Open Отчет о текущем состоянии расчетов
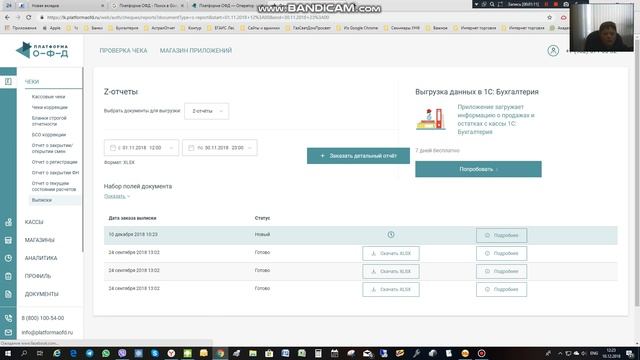Viewport: 640px width, 360px height. pyautogui.click(x=54, y=186)
